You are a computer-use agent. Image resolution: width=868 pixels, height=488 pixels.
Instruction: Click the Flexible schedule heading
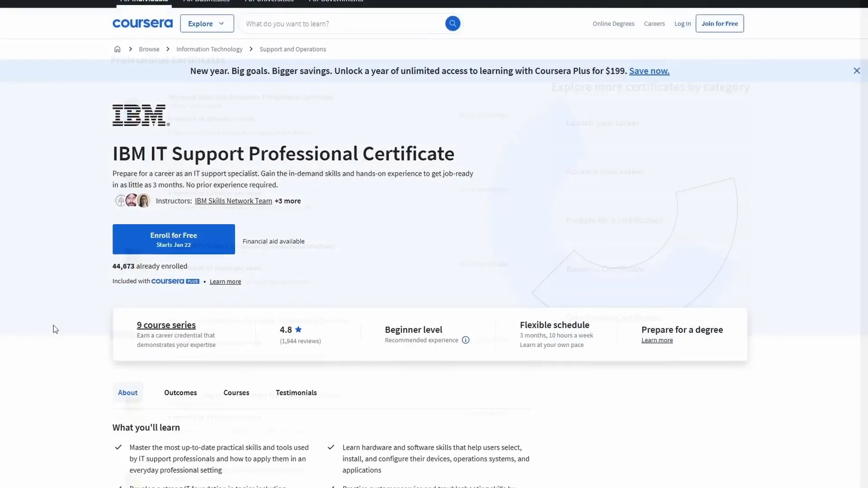555,325
